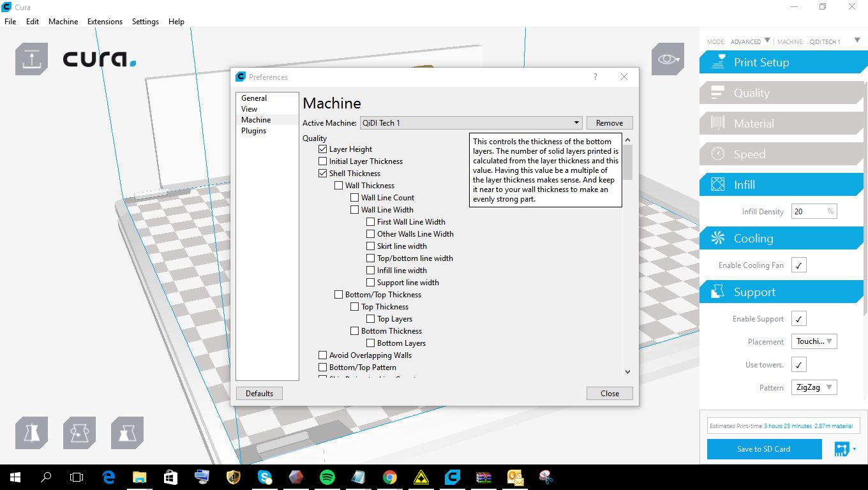Click the output device icon beside Save

pyautogui.click(x=842, y=449)
